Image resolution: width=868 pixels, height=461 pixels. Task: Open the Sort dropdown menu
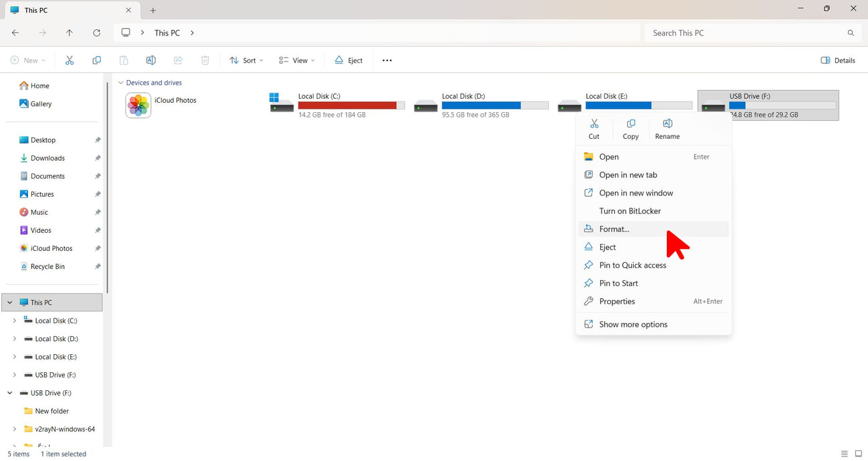[246, 60]
